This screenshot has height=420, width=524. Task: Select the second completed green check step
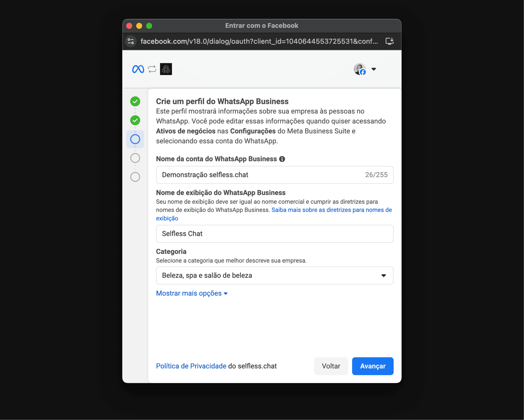click(135, 120)
